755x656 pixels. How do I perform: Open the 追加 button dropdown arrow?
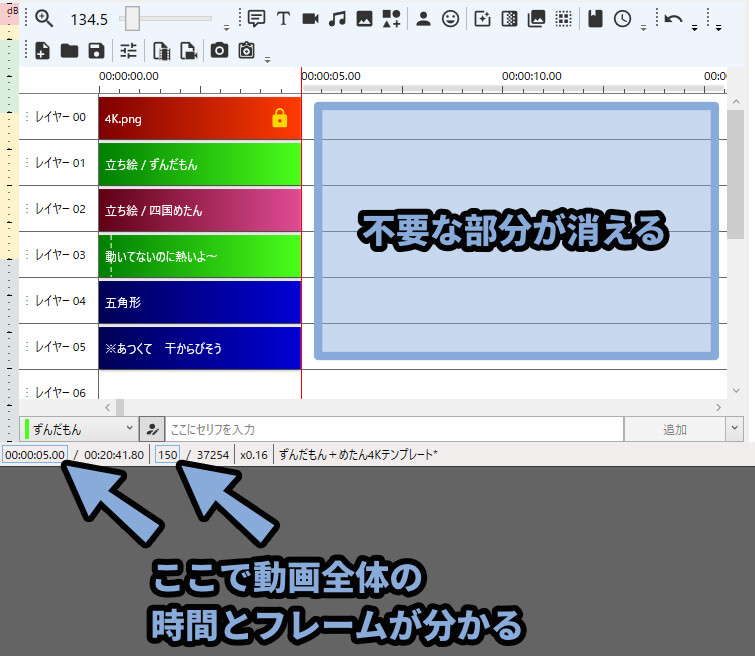tap(734, 429)
